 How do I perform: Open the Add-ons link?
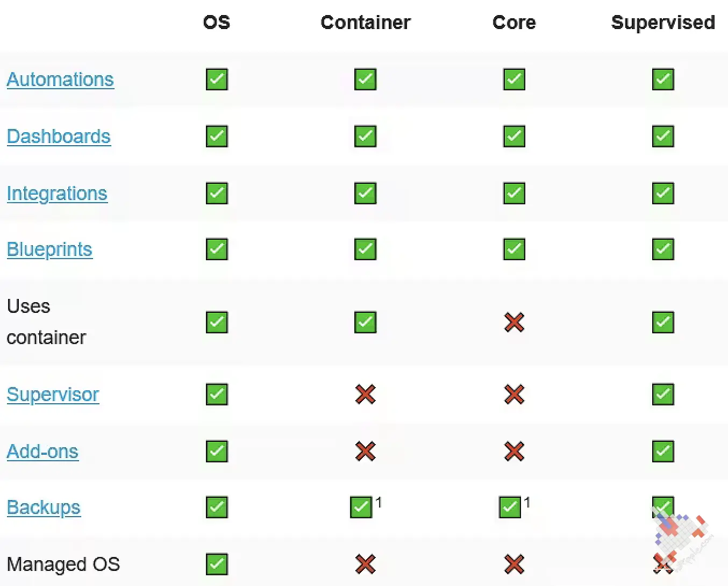pyautogui.click(x=42, y=452)
